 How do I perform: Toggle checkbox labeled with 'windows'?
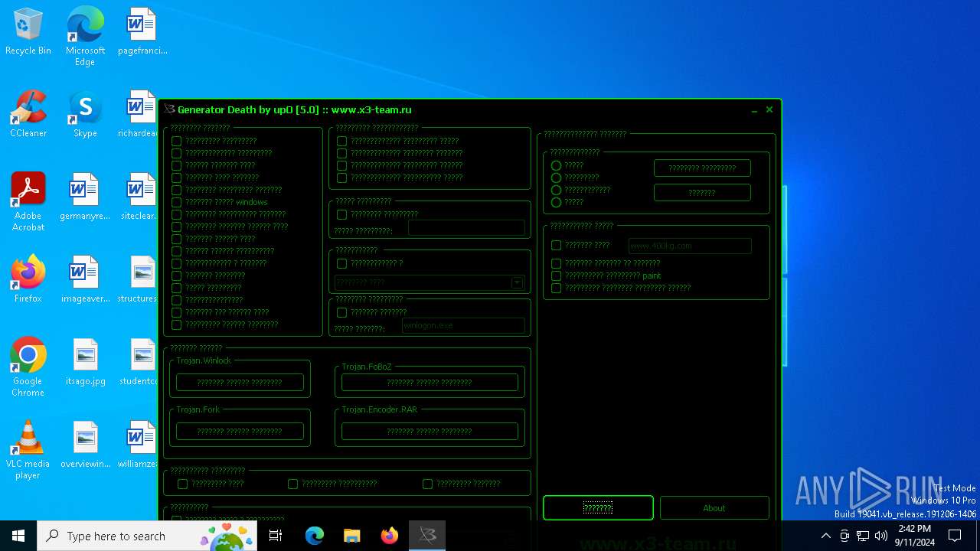pyautogui.click(x=177, y=202)
